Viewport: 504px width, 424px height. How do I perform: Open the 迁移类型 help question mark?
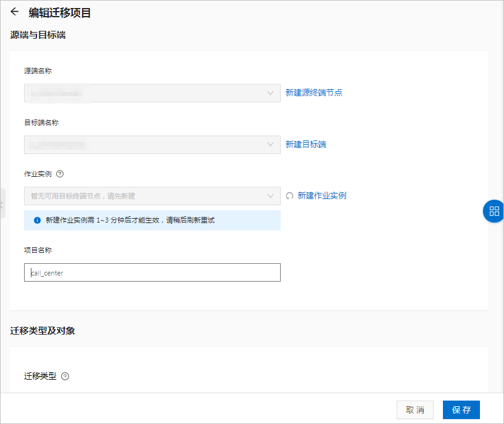coord(64,376)
